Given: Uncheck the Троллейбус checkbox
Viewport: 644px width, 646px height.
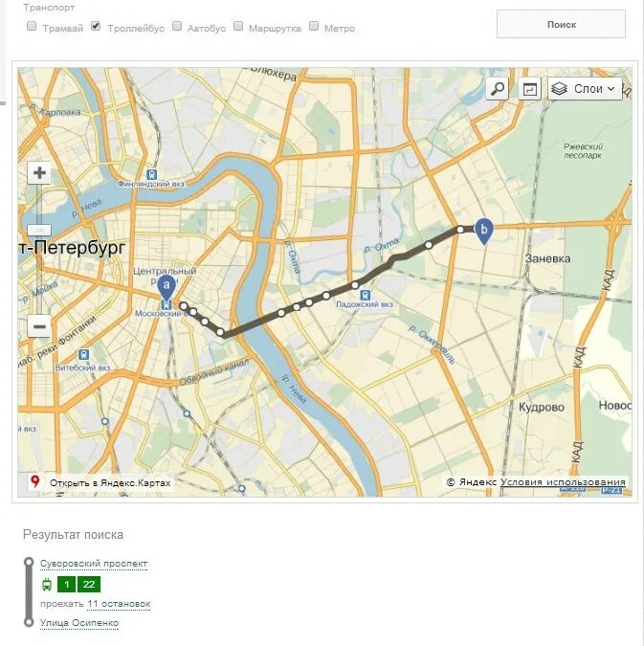Looking at the screenshot, I should coord(96,27).
